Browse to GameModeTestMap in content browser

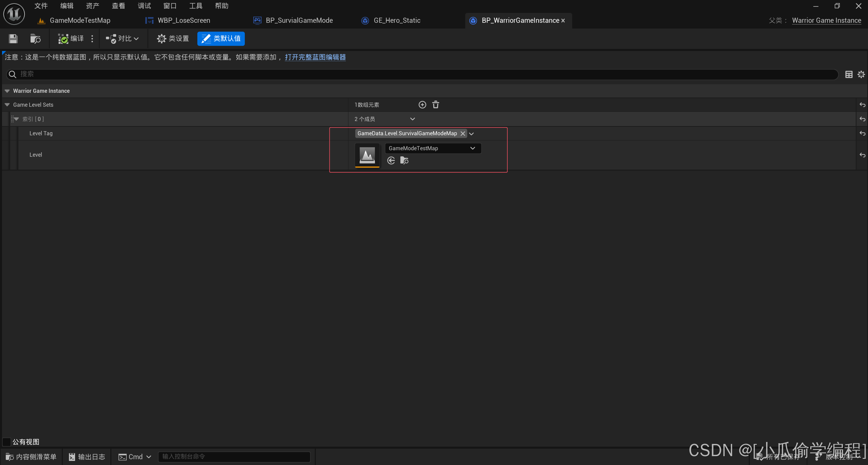404,160
